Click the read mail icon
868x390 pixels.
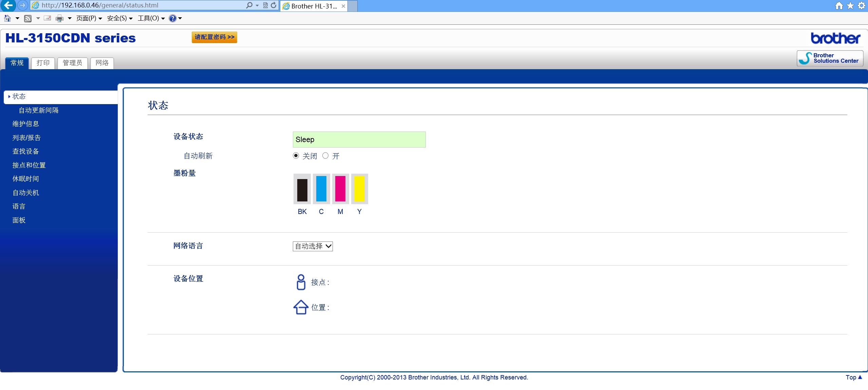tap(48, 18)
